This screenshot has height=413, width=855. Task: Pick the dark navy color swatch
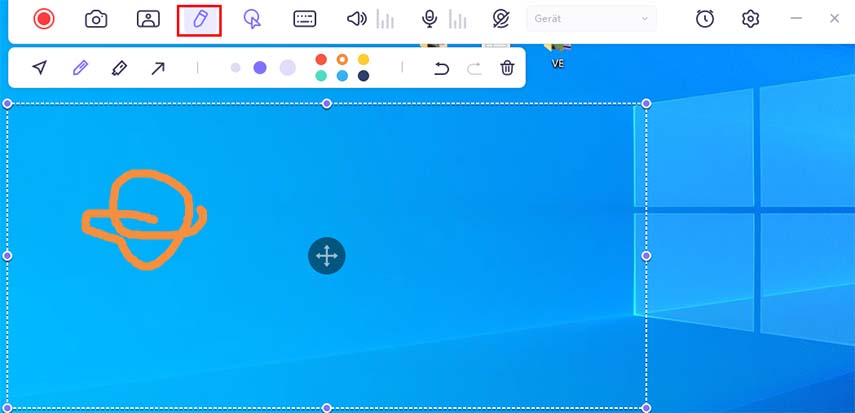tap(363, 76)
